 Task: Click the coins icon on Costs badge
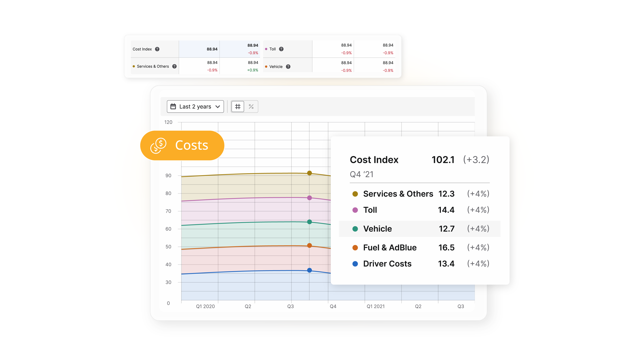tap(158, 145)
